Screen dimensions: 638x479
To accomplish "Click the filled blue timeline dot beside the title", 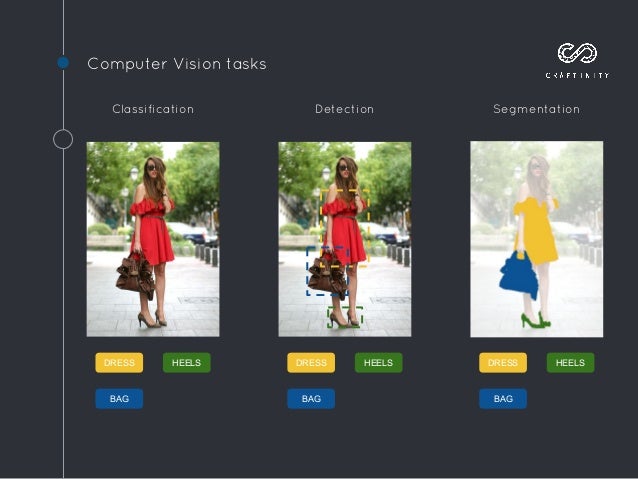I will click(63, 63).
